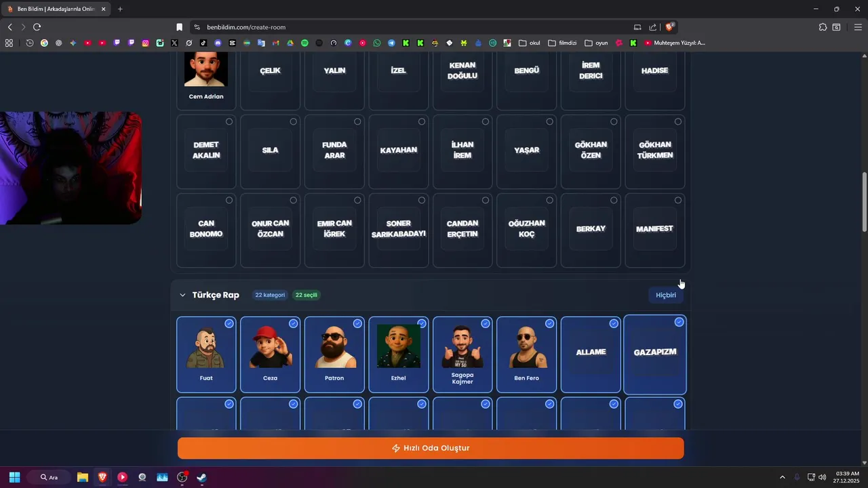Open the Windows Start menu

pyautogui.click(x=14, y=477)
